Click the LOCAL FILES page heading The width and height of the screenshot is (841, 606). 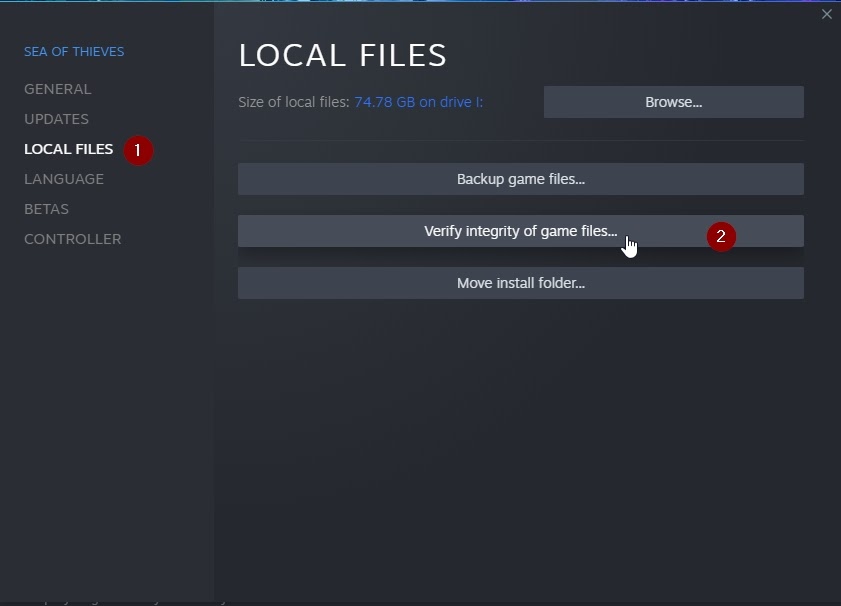click(x=342, y=55)
